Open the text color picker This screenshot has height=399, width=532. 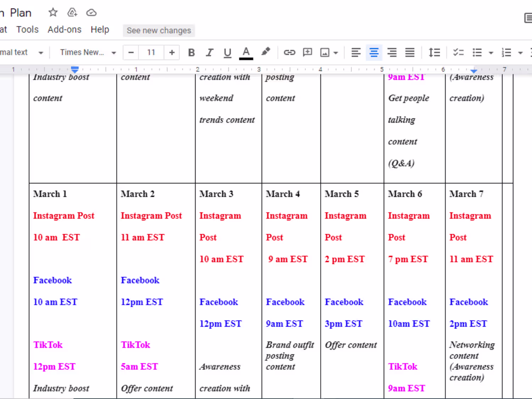246,52
